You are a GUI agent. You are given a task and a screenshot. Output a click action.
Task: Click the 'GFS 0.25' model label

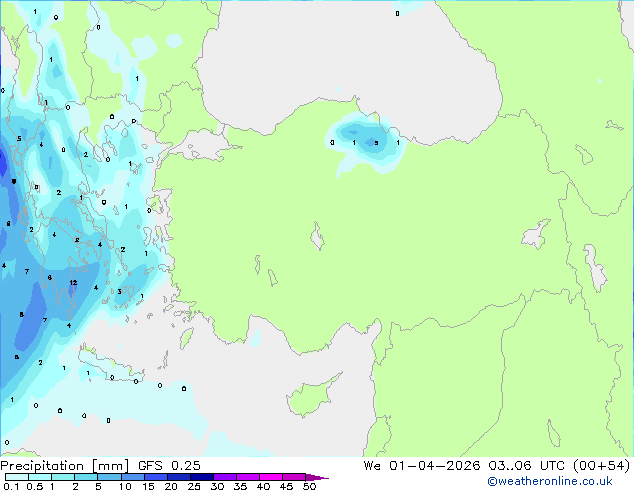coord(169,466)
